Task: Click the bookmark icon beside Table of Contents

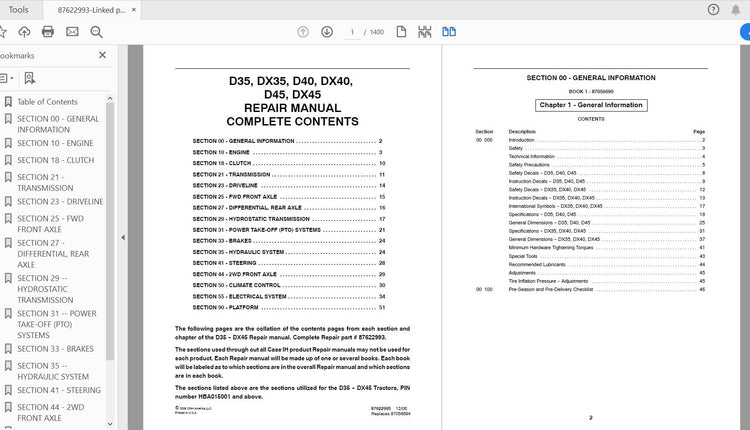Action: pyautogui.click(x=8, y=102)
